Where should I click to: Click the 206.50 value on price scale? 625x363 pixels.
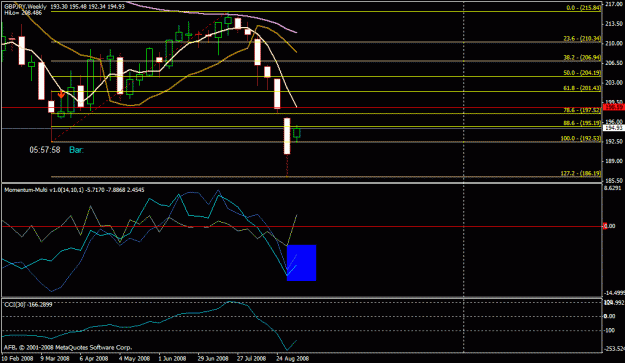(x=614, y=63)
